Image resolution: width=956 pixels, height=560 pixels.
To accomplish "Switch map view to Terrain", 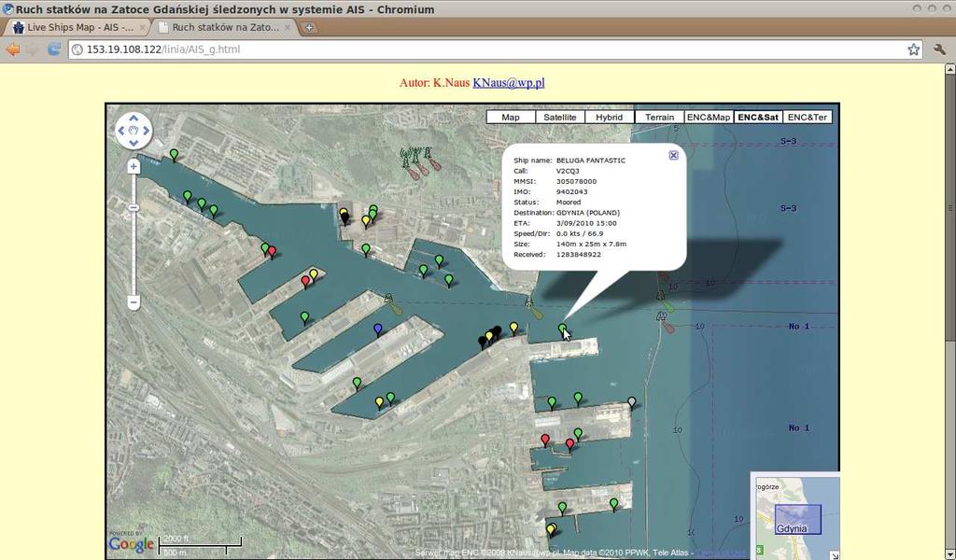I will click(x=660, y=117).
